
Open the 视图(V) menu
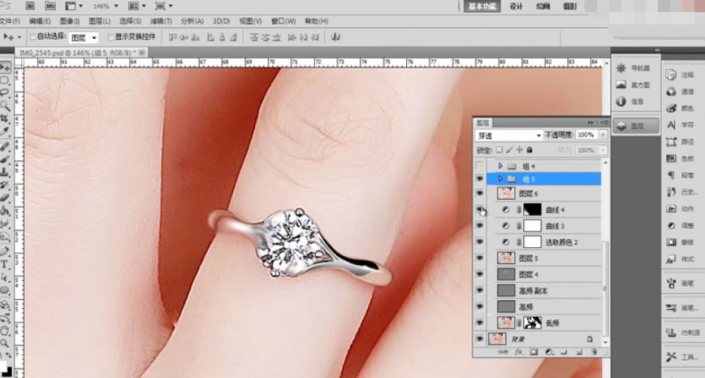(x=250, y=21)
